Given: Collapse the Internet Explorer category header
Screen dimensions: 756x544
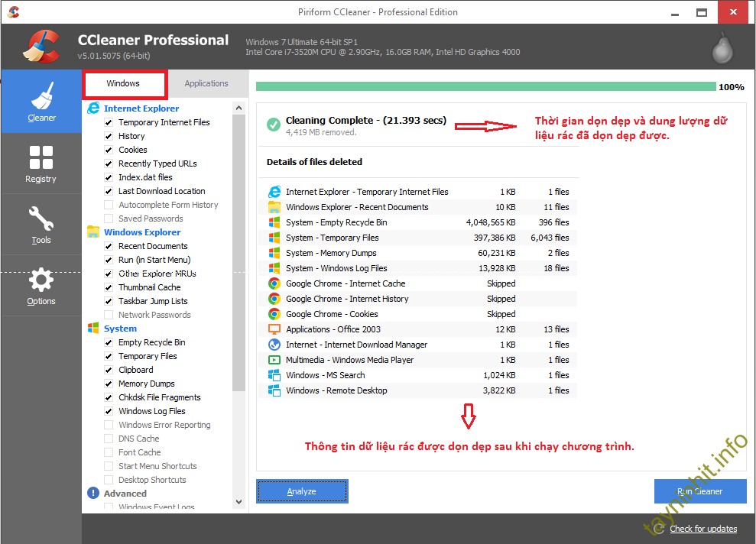Looking at the screenshot, I should pos(141,108).
